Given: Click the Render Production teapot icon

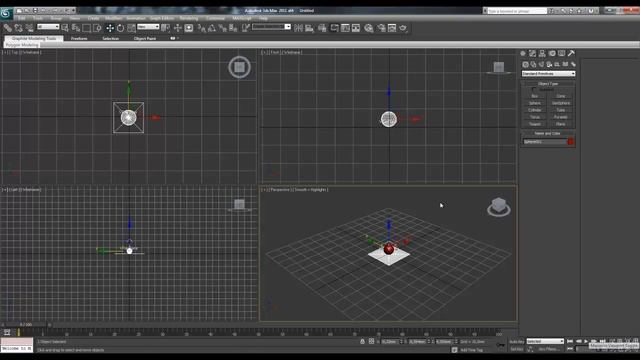Looking at the screenshot, I should 403,28.
